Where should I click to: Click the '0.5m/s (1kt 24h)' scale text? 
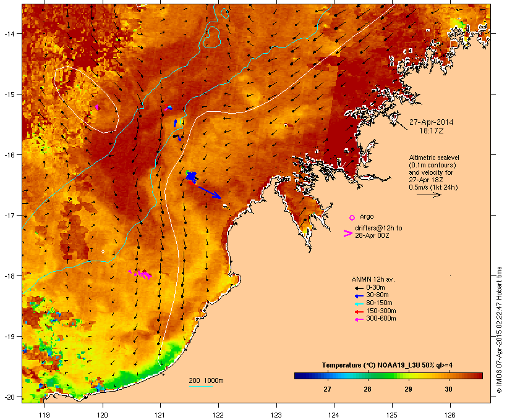(x=433, y=187)
